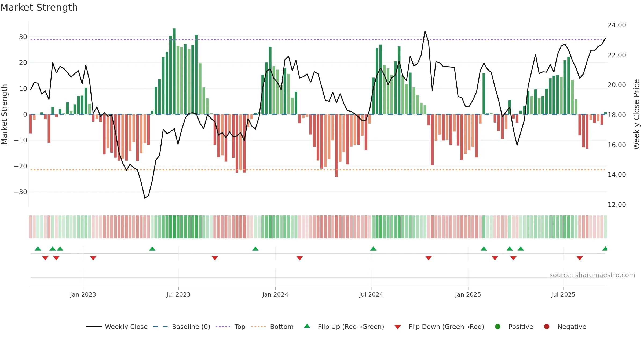Click the green Positive dot in legend
The height and width of the screenshot is (362, 644).
pos(498,327)
